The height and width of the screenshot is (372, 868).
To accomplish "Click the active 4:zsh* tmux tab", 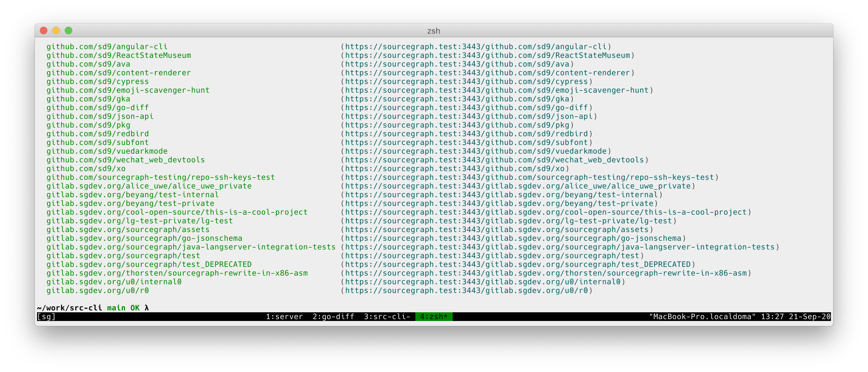I will point(433,316).
